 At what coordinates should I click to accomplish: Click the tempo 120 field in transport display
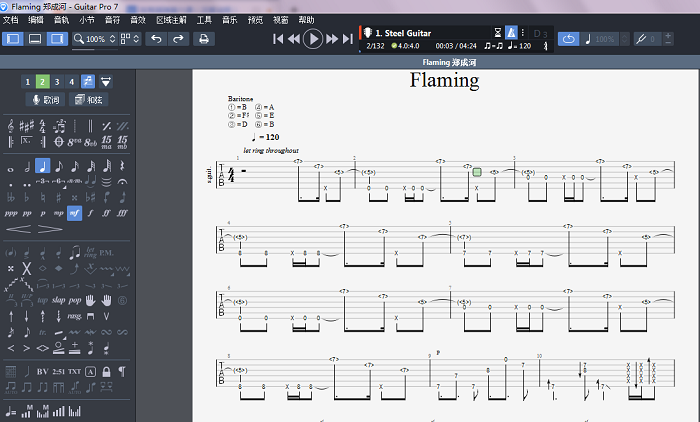click(x=520, y=46)
